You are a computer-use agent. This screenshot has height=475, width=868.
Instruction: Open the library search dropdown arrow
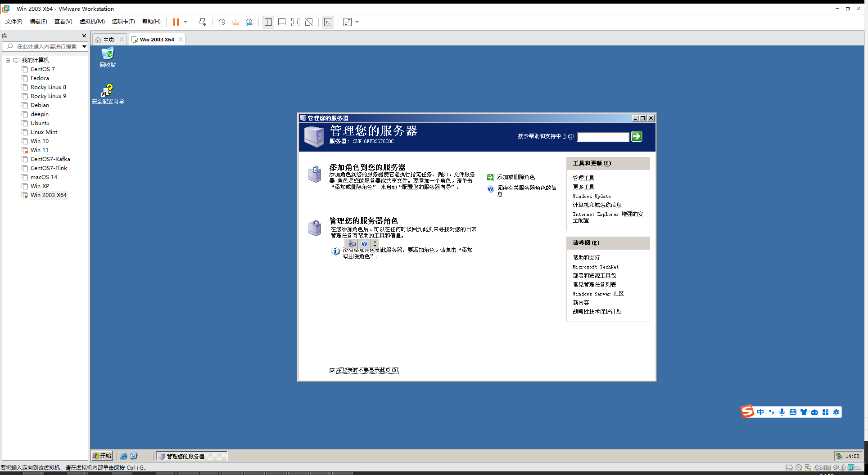click(84, 46)
